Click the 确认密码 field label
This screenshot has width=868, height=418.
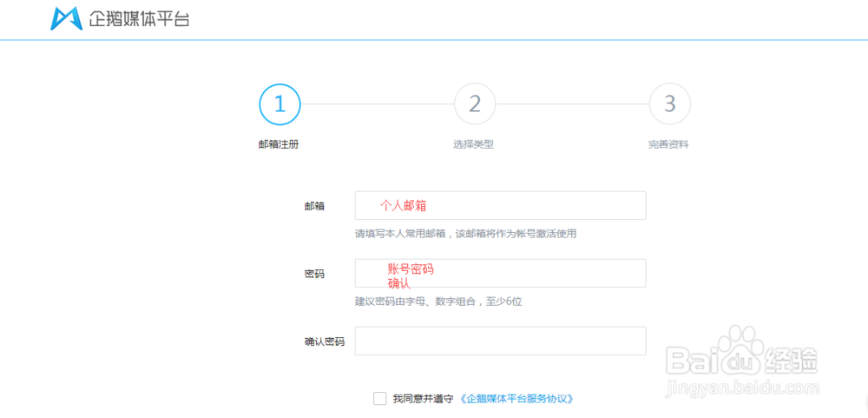pos(325,342)
